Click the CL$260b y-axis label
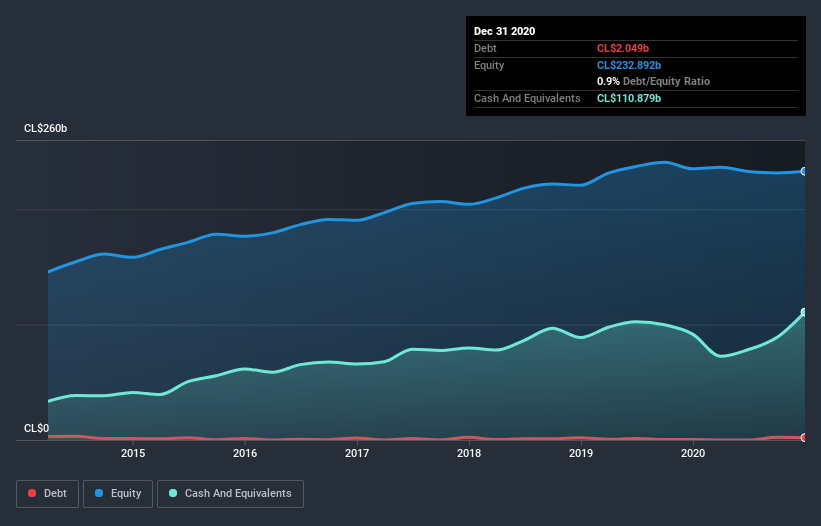This screenshot has height=526, width=821. click(46, 129)
